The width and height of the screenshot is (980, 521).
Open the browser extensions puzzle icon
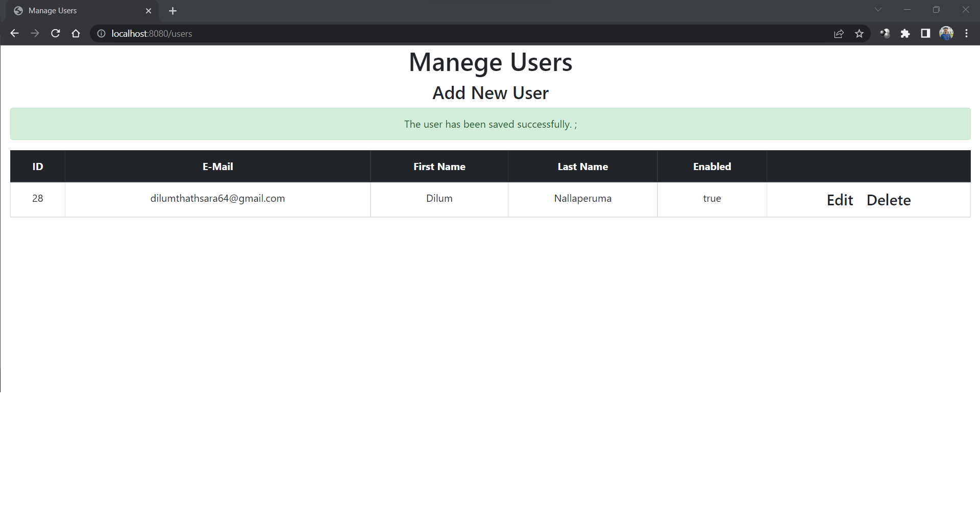tap(906, 33)
